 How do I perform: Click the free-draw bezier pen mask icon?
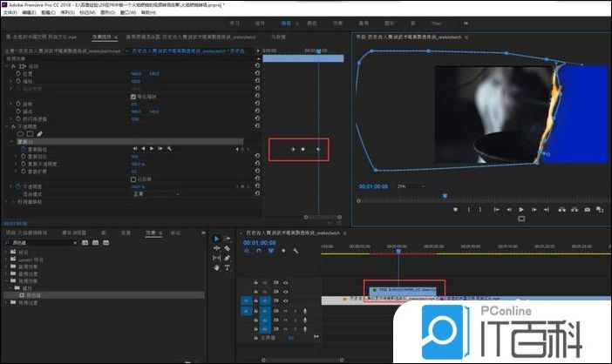pos(39,133)
